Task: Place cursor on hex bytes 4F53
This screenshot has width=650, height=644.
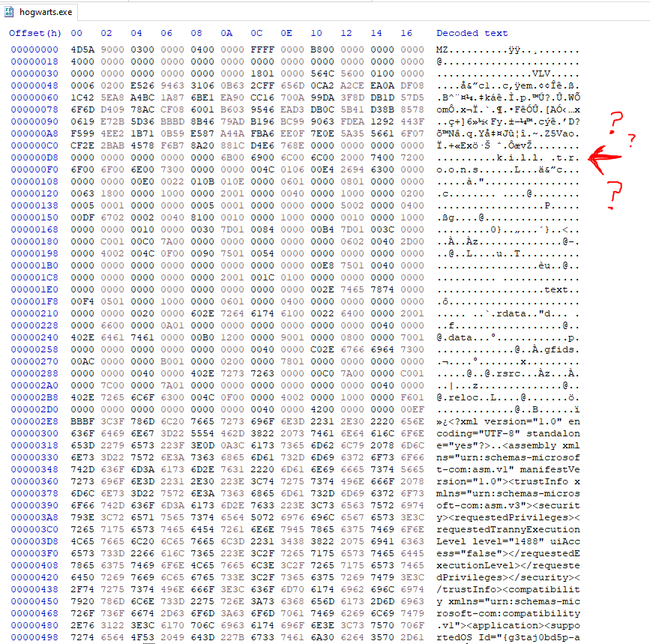Action: pos(142,638)
